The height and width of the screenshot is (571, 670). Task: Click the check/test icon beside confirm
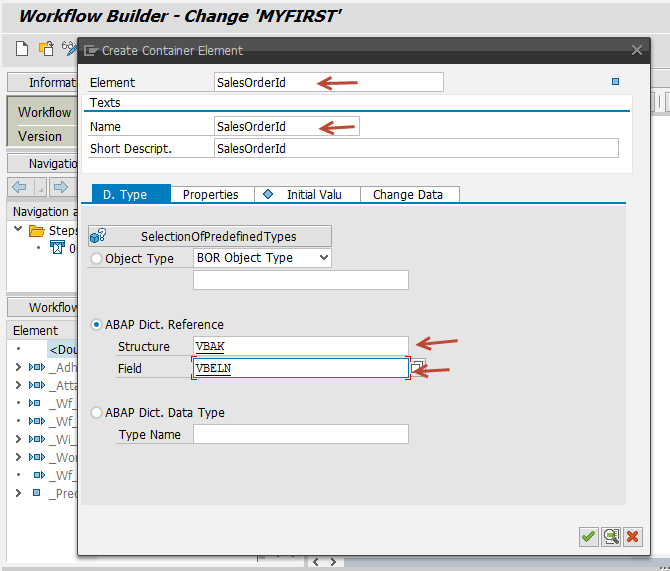(611, 537)
